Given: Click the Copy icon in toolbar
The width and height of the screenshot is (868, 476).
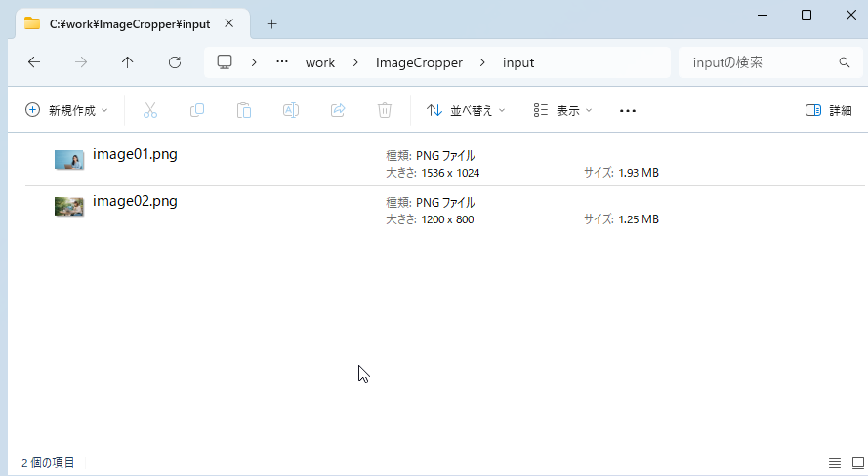Looking at the screenshot, I should (197, 110).
